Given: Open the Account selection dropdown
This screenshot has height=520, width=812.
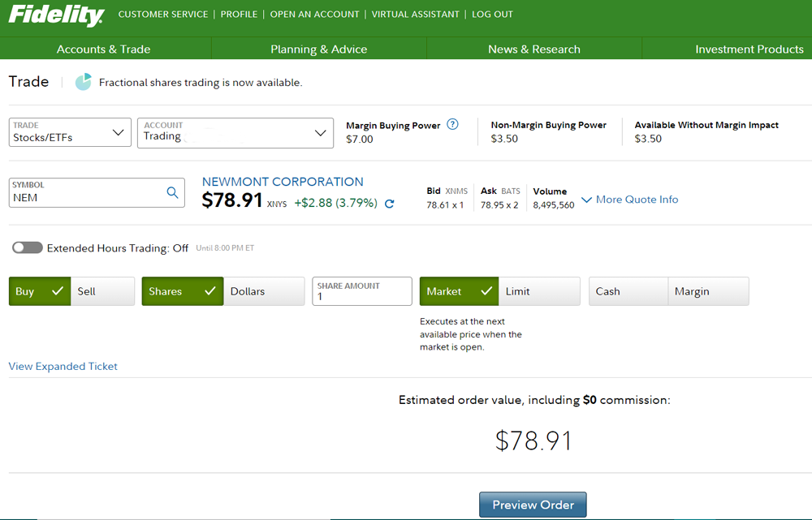Looking at the screenshot, I should 235,132.
